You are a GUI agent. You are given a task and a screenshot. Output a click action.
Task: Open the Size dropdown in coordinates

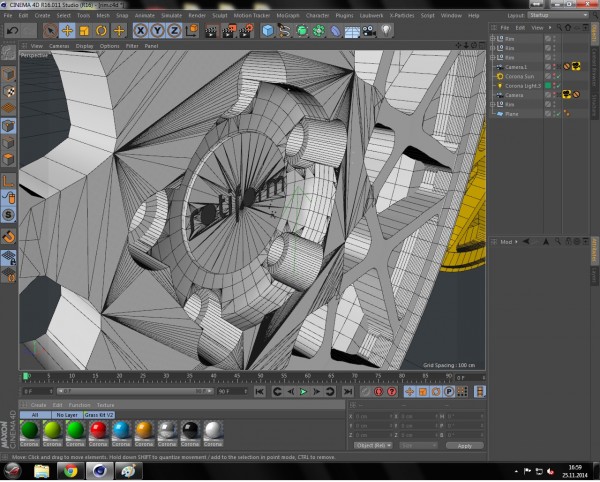(x=418, y=445)
